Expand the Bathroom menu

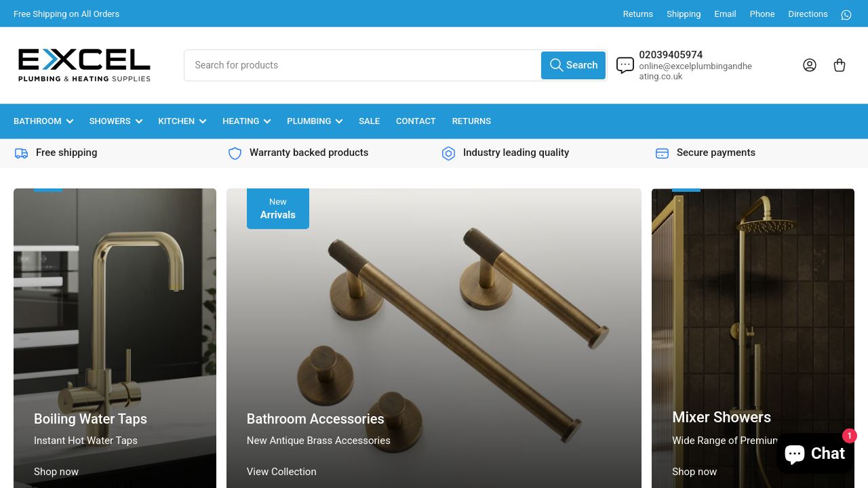point(43,121)
